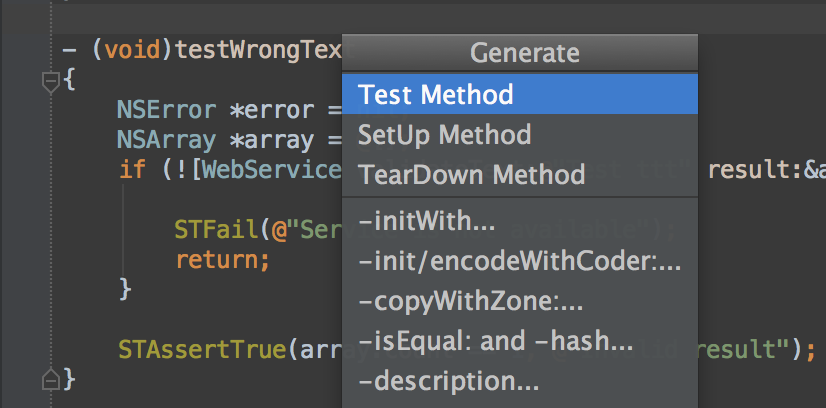The height and width of the screenshot is (408, 826).
Task: Click WebService class name in if condition
Action: click(x=272, y=170)
